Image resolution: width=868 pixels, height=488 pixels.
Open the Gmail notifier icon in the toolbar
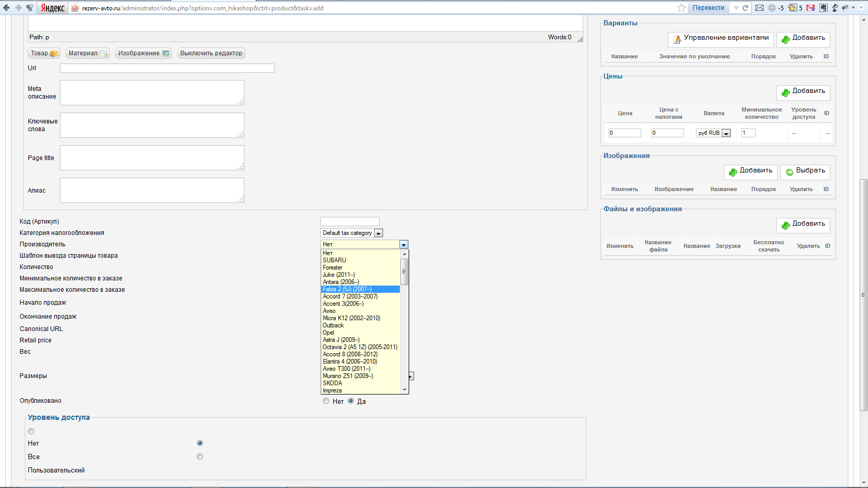pyautogui.click(x=811, y=8)
